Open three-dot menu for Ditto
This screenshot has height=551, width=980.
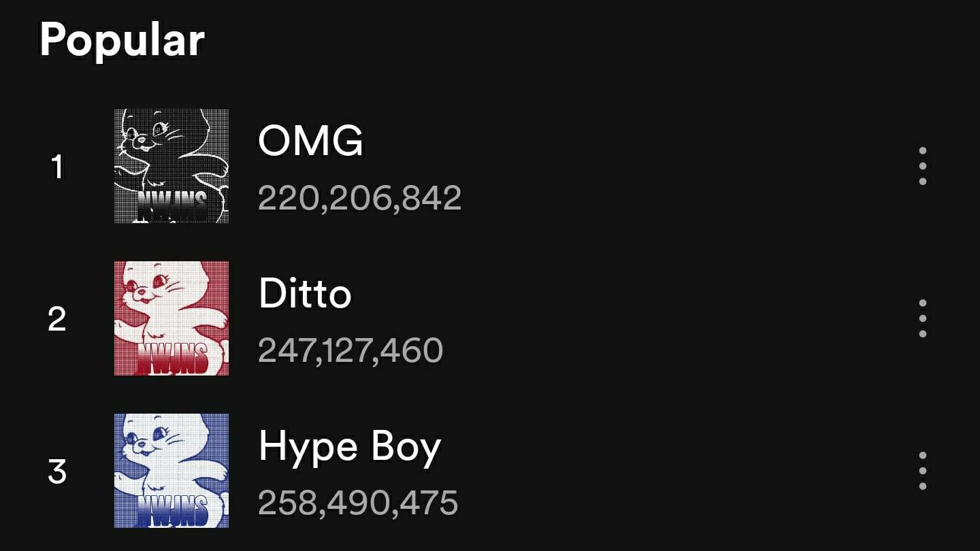click(x=922, y=318)
